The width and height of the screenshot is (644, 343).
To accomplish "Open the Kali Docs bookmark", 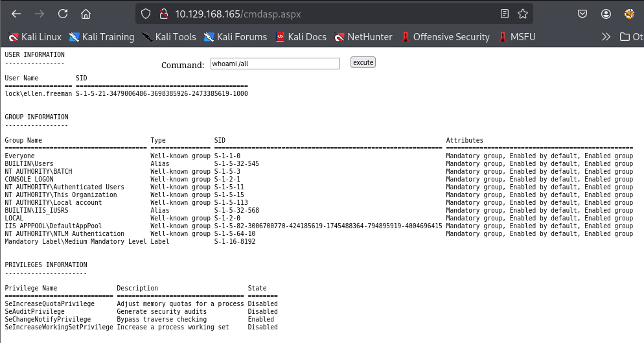I will pyautogui.click(x=301, y=37).
